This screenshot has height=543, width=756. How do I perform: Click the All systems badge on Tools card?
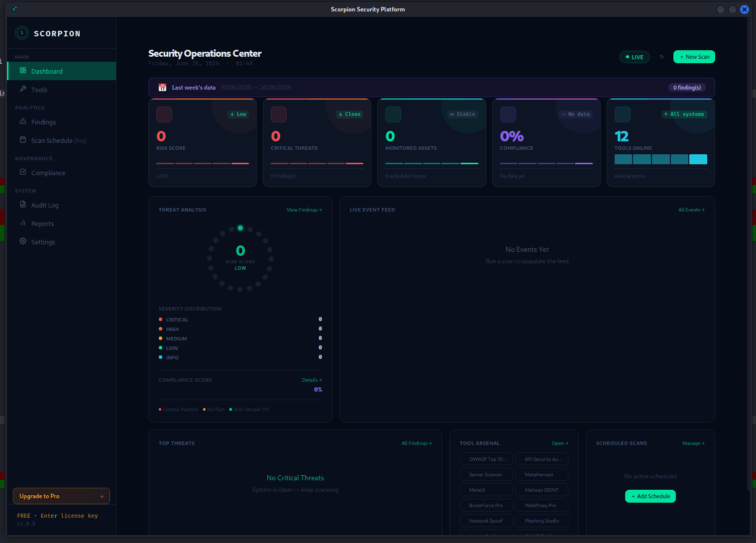(x=684, y=114)
